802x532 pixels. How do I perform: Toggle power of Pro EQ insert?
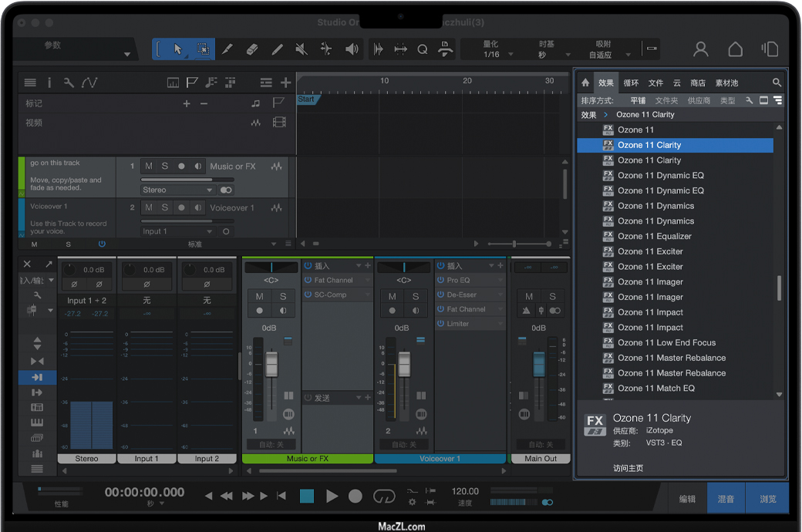[x=440, y=280]
